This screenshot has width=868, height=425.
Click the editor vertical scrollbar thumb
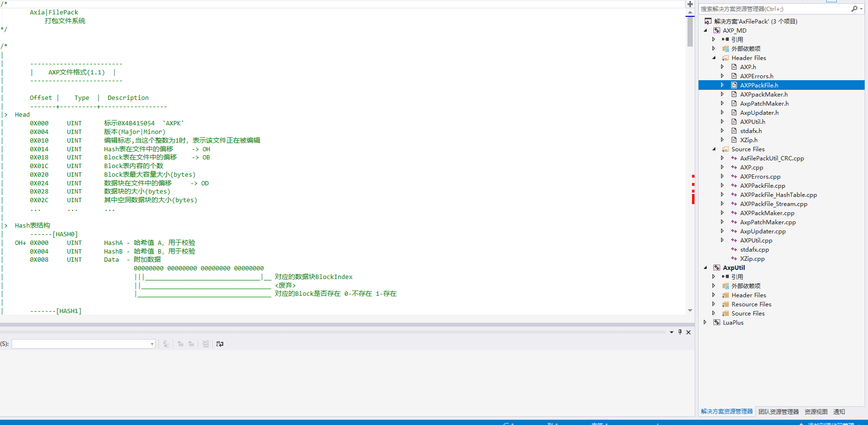pyautogui.click(x=690, y=31)
